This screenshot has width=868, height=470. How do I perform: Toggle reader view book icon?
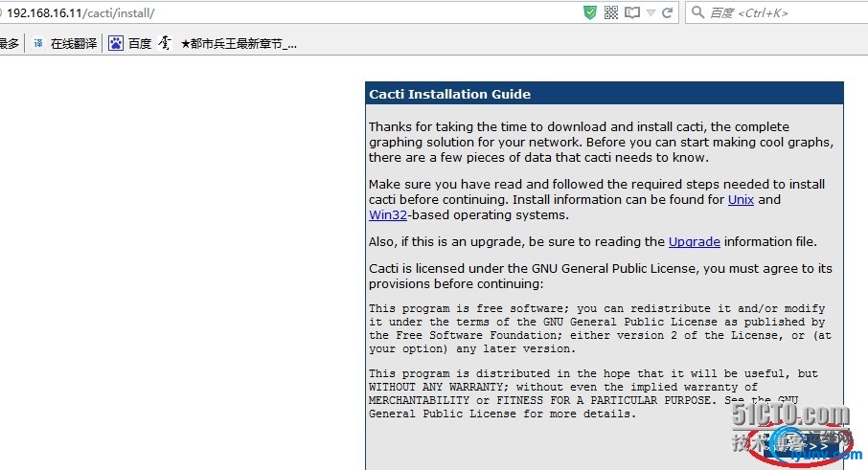pos(632,12)
